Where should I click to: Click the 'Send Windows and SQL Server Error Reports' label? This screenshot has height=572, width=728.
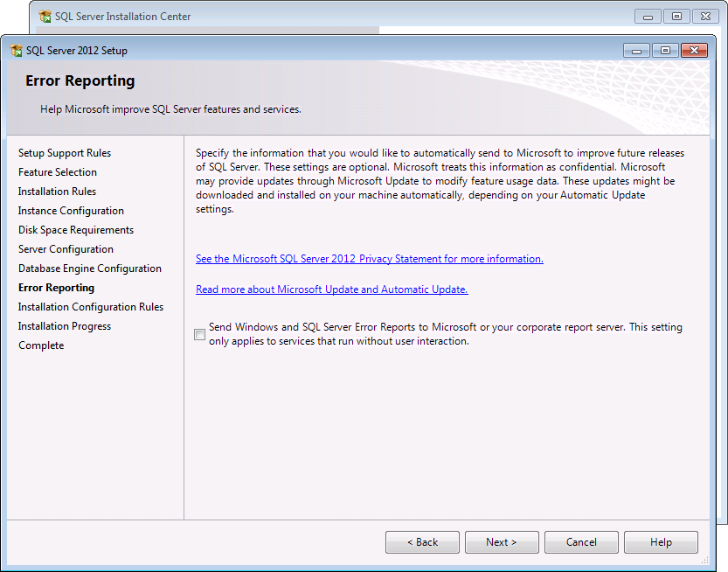point(446,334)
